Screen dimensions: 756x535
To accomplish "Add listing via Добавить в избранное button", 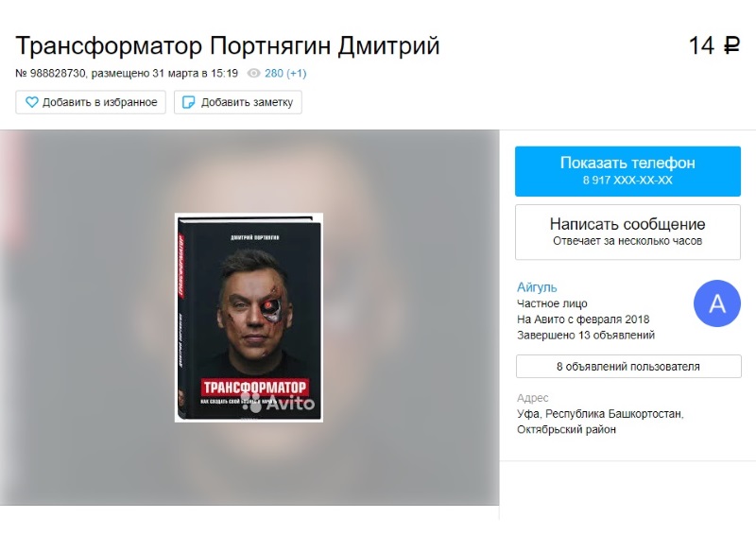I will coord(91,102).
